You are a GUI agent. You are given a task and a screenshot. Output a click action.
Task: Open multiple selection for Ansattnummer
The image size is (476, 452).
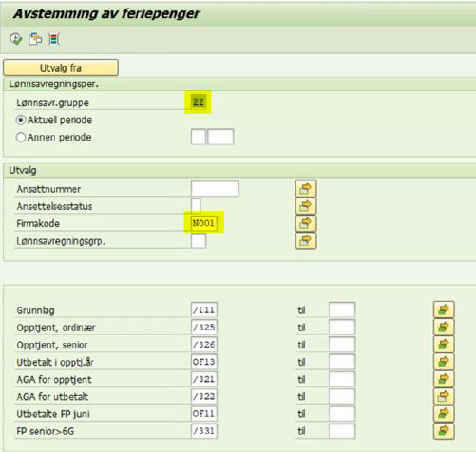point(306,189)
